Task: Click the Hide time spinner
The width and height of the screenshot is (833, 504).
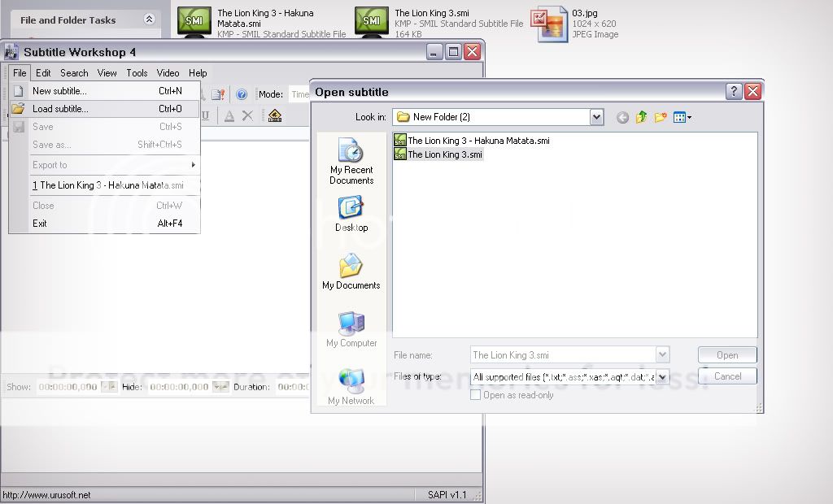Action: pos(220,387)
